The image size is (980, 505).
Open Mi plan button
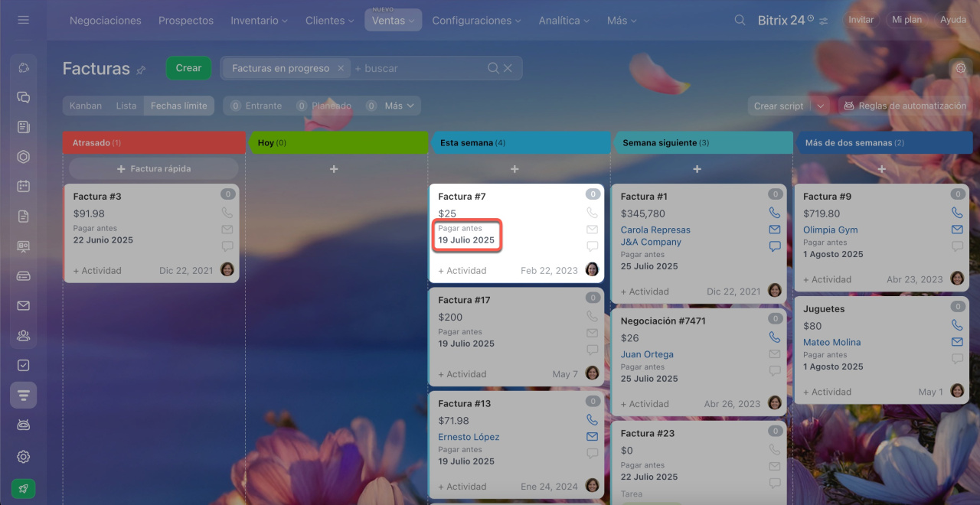[x=906, y=20]
